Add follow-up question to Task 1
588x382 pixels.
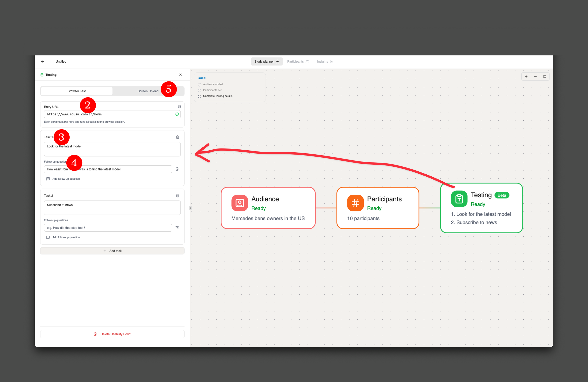(63, 179)
